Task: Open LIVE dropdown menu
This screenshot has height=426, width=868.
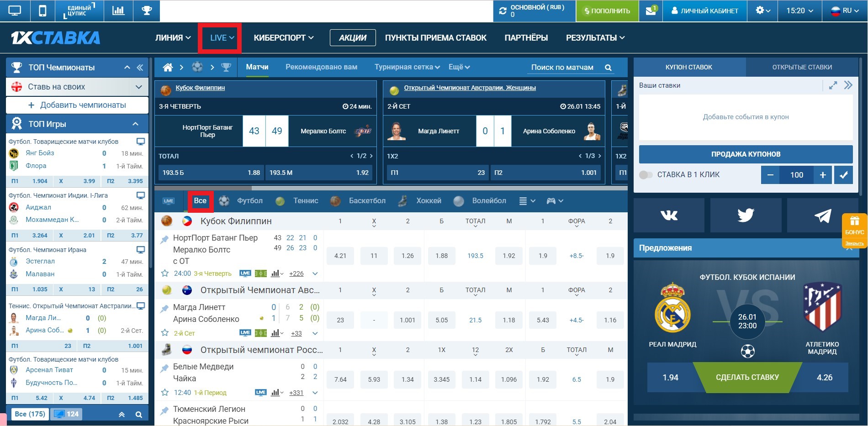Action: click(222, 38)
